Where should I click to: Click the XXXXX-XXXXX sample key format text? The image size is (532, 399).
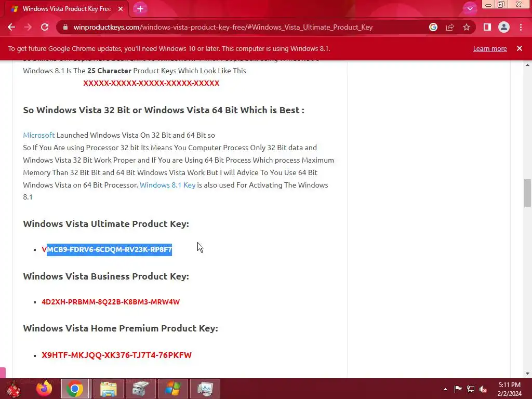(x=151, y=83)
